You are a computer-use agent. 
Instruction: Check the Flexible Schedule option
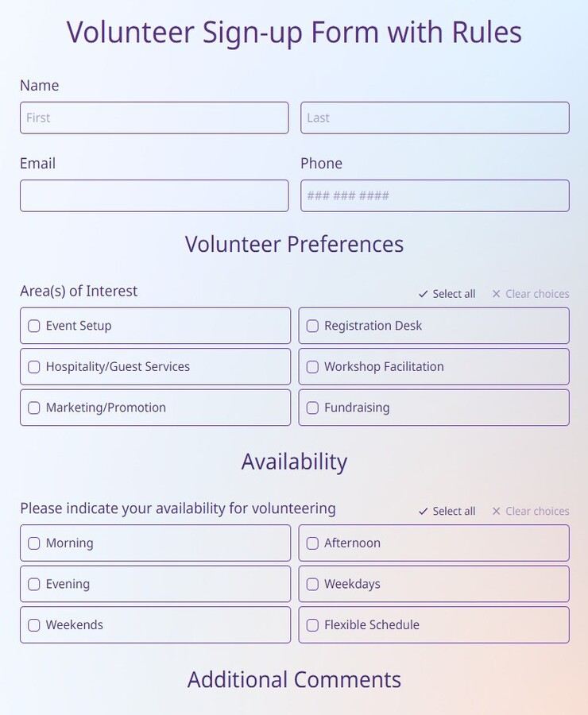point(312,624)
